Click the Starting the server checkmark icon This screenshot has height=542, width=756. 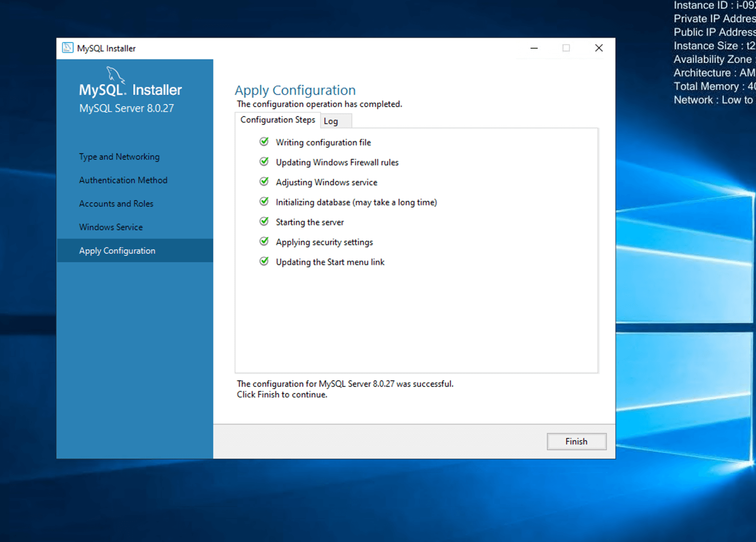pos(264,221)
